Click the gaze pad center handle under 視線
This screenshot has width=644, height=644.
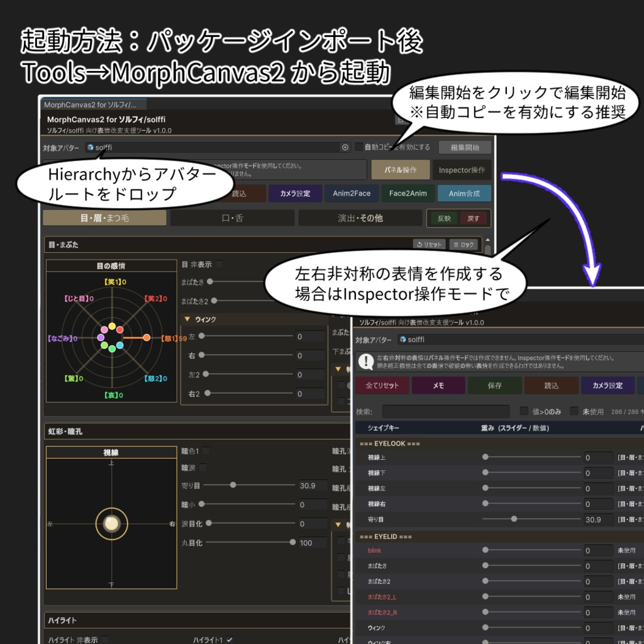(x=112, y=524)
